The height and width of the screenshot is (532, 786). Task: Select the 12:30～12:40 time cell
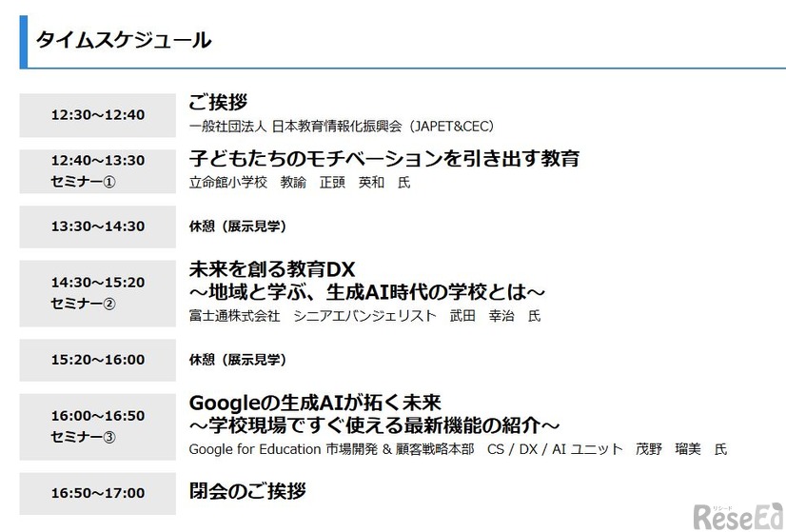pyautogui.click(x=98, y=115)
